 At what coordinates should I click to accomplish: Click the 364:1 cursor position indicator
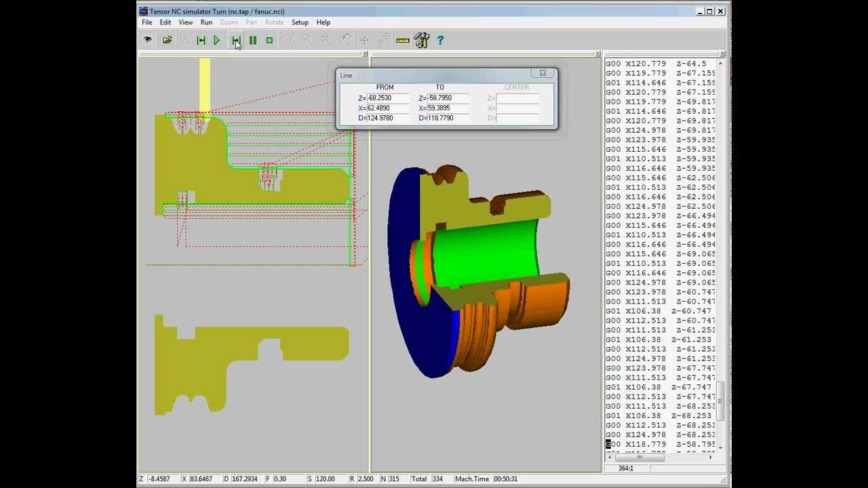pyautogui.click(x=626, y=468)
